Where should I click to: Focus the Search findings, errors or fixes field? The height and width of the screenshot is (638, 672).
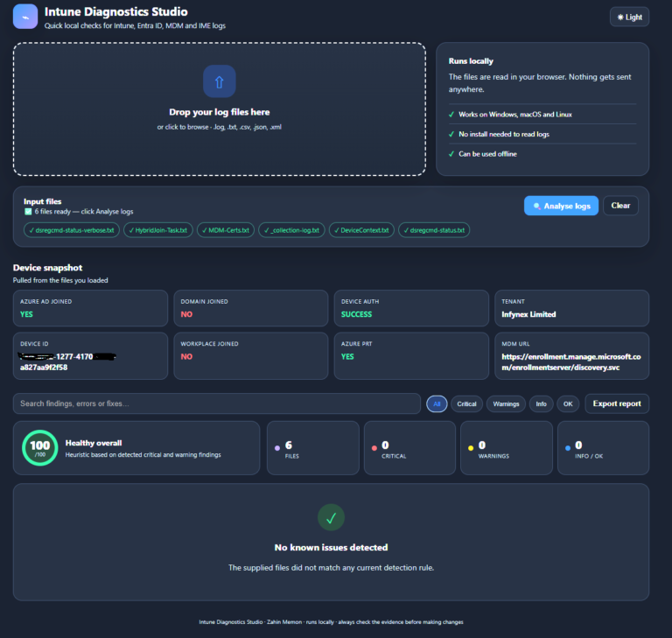point(217,403)
